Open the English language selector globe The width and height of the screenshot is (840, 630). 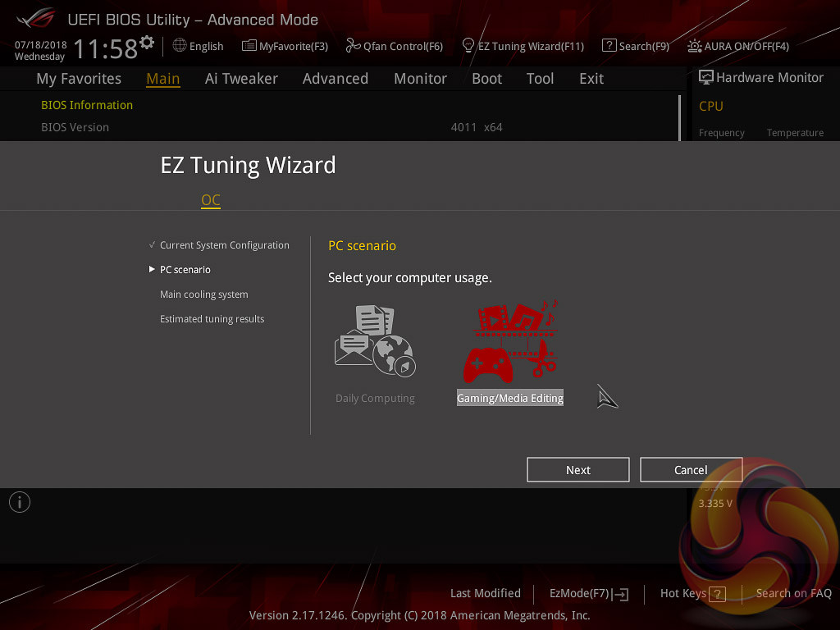(x=180, y=46)
